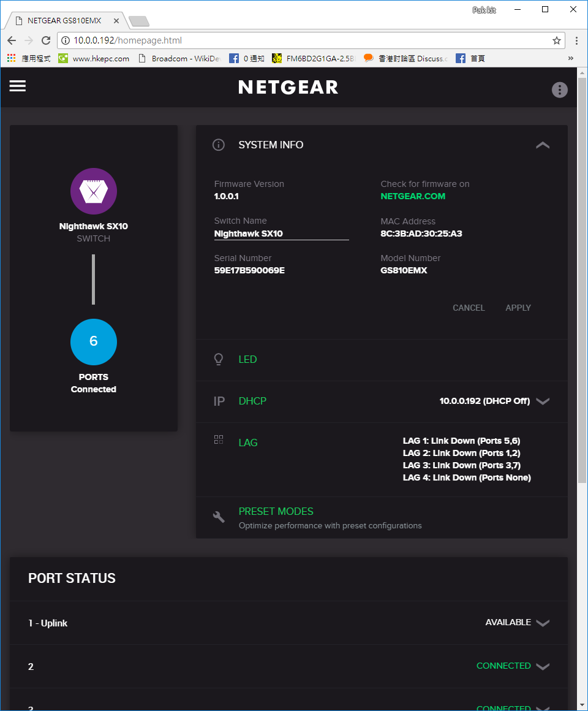This screenshot has height=711, width=588.
Task: Click the scrollbar up arrow
Action: click(x=582, y=72)
